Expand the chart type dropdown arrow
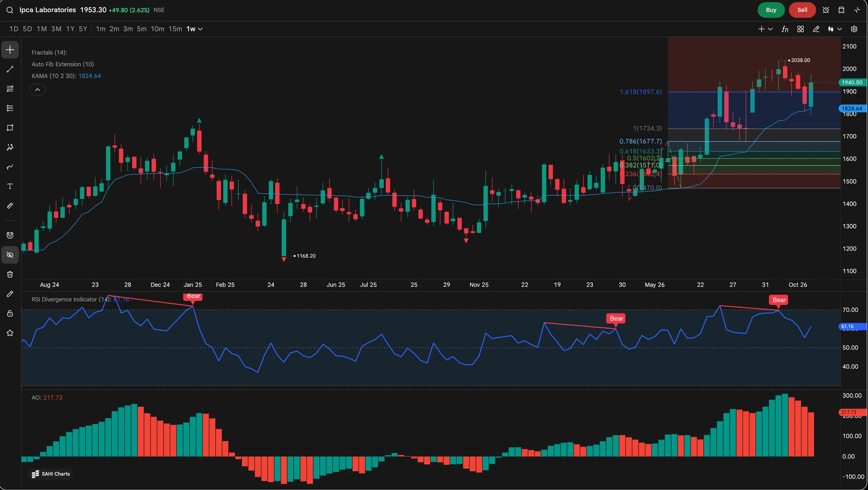868x490 pixels. click(840, 29)
